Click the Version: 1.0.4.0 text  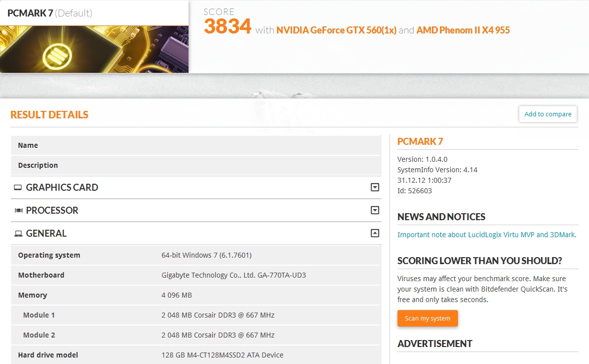click(x=422, y=159)
